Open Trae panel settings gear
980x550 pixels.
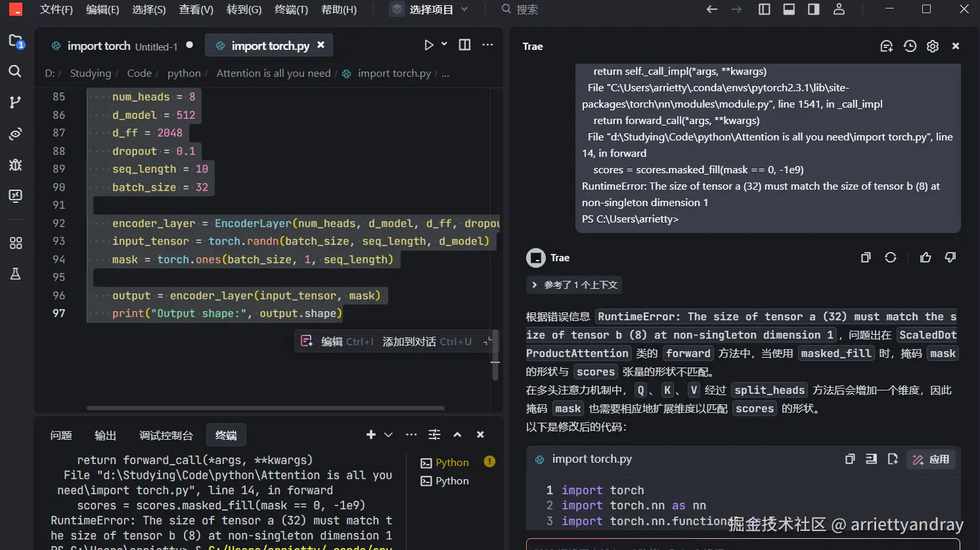click(x=933, y=46)
